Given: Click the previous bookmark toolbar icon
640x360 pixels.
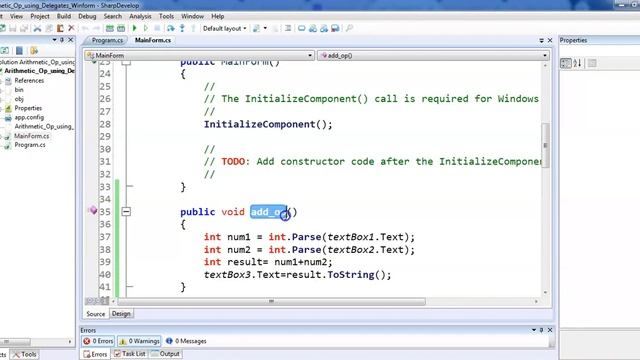Looking at the screenshot, I should [313, 28].
